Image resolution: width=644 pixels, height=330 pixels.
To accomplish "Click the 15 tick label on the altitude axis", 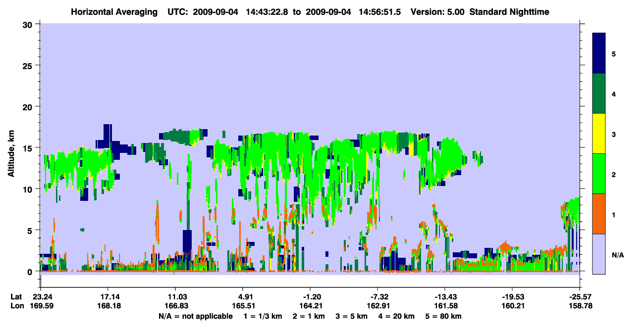I will coord(28,148).
